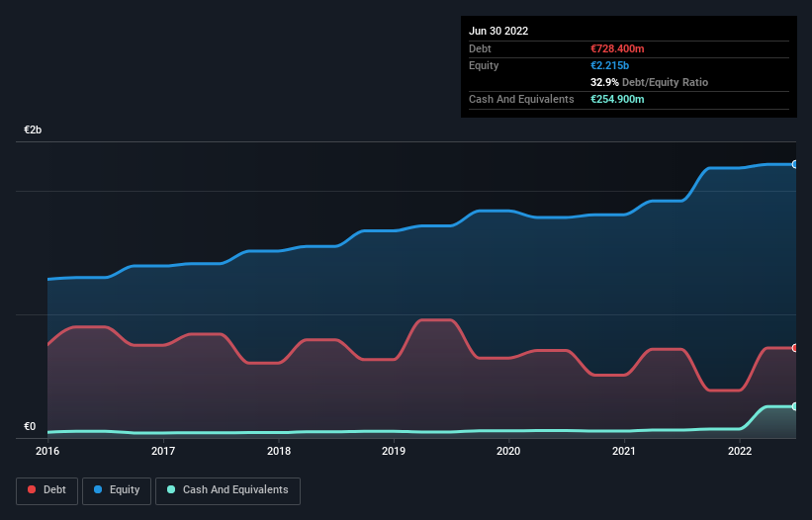Select the Debt endpoint marker on chart
This screenshot has height=520, width=812.
[795, 348]
